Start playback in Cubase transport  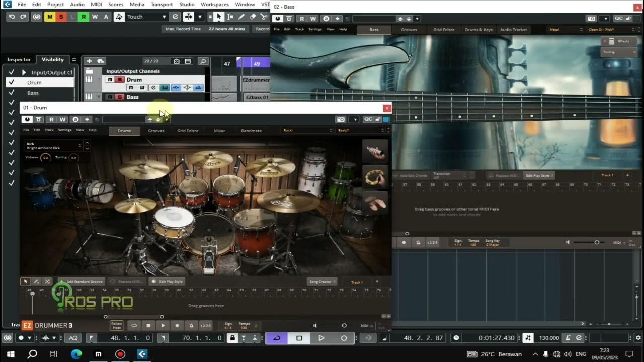(x=321, y=338)
